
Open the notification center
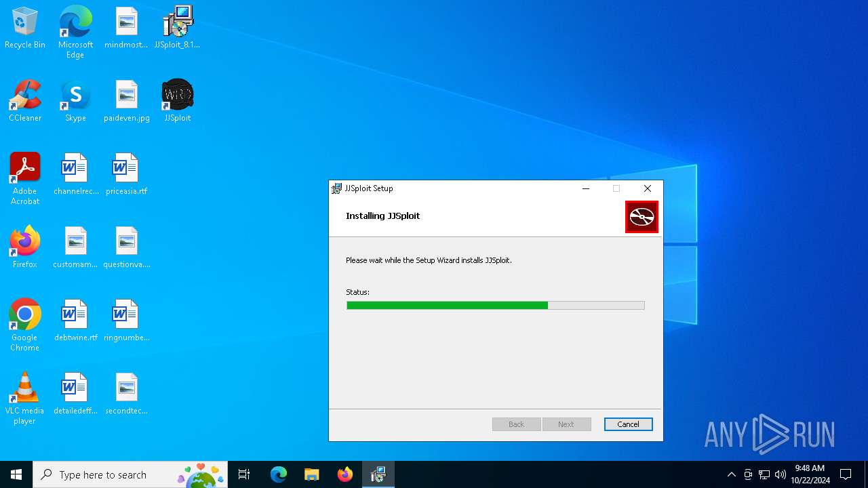click(x=846, y=474)
